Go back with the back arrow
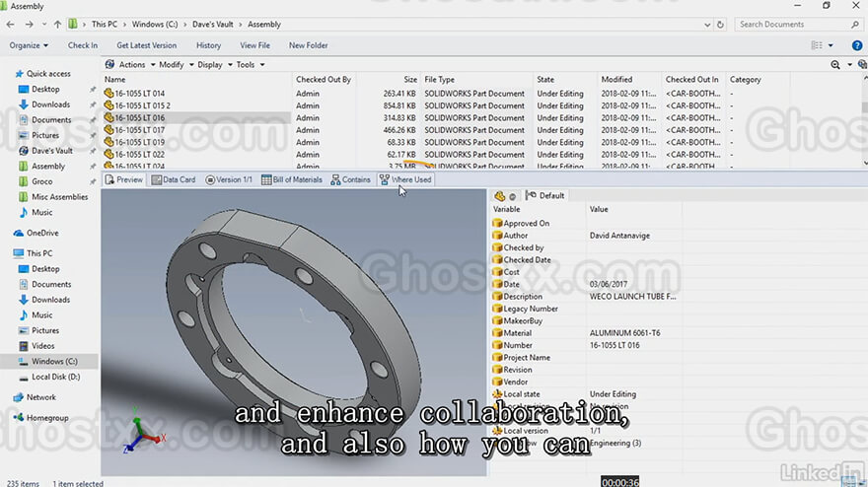This screenshot has width=868, height=487. pyautogui.click(x=10, y=25)
